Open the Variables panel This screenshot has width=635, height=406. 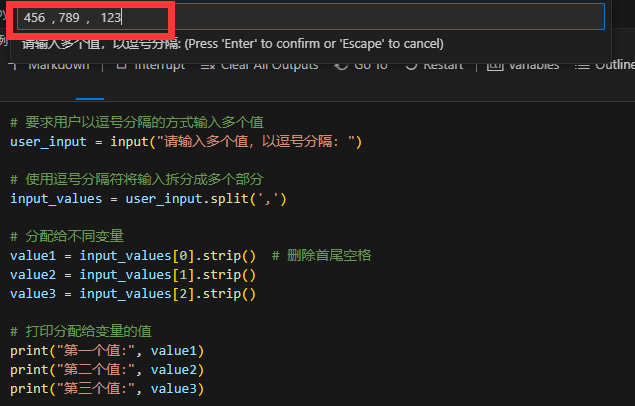pos(523,66)
